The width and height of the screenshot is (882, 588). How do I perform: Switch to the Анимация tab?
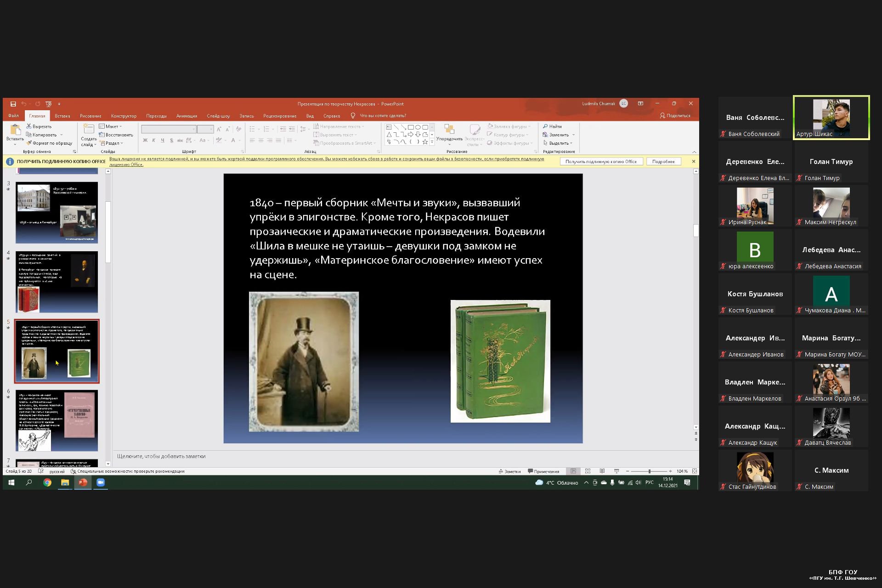tap(187, 116)
